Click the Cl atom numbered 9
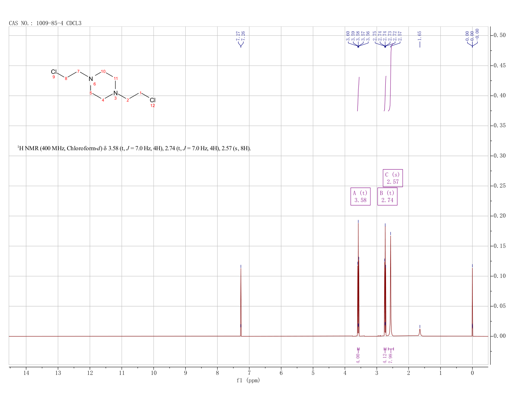The height and width of the screenshot is (411, 532). coord(54,72)
